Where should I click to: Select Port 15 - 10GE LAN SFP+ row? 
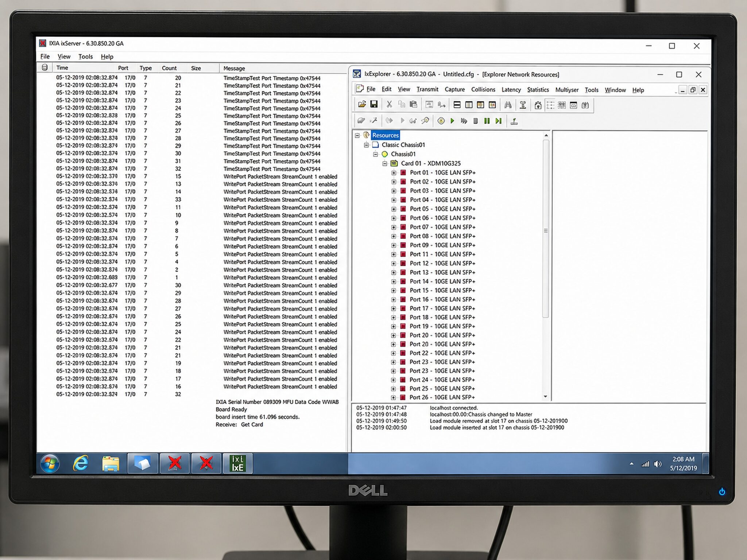(442, 291)
